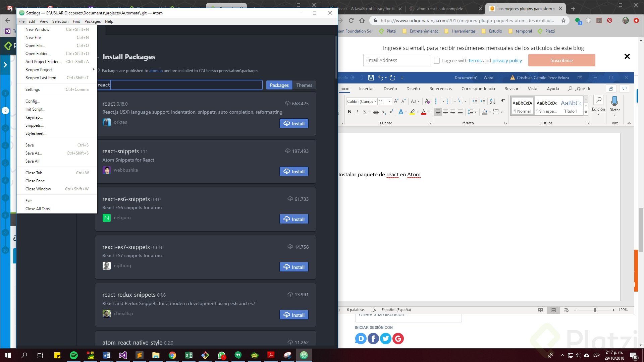Image resolution: width=644 pixels, height=362 pixels.
Task: Align text right in Word
Action: point(453,112)
